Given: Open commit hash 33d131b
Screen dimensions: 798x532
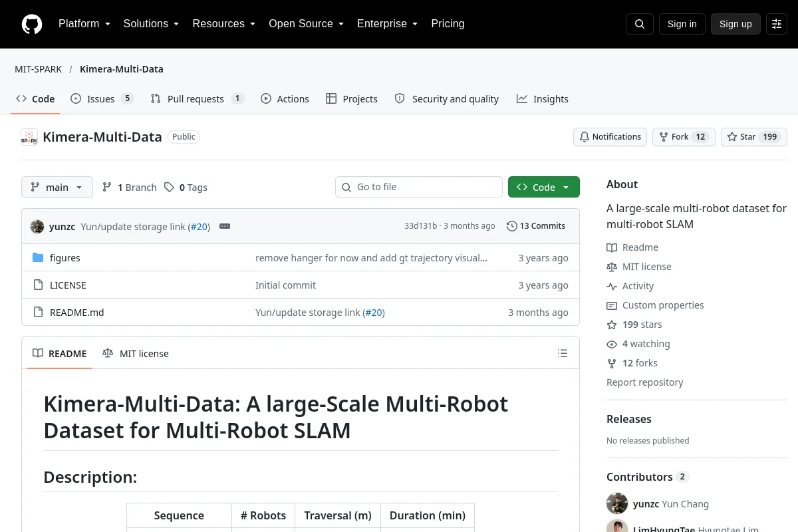Looking at the screenshot, I should [x=420, y=226].
